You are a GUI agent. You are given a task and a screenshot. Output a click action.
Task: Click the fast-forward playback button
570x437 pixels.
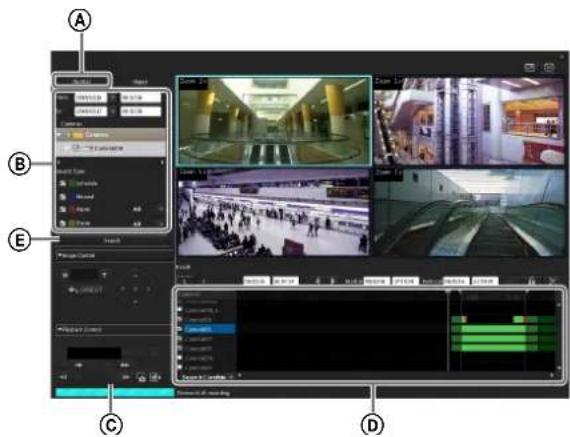[125, 365]
